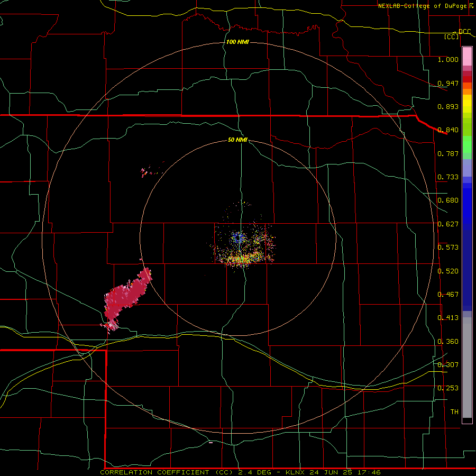Click the 0.467 scale value

448,295
